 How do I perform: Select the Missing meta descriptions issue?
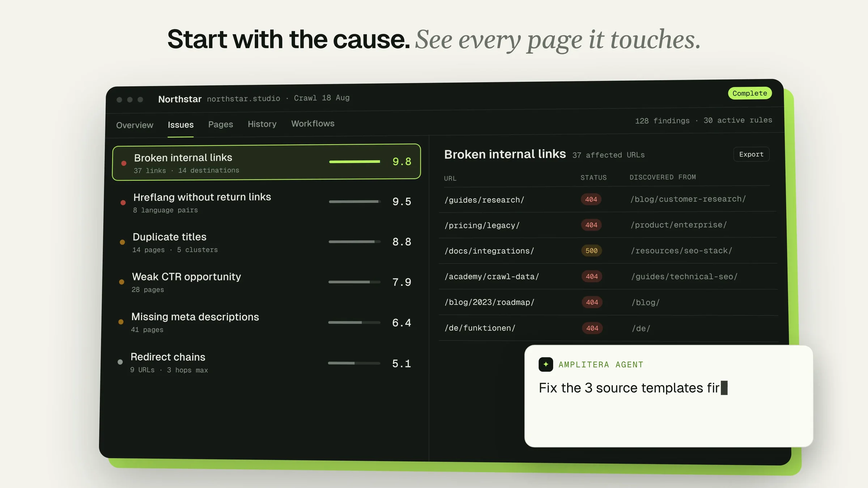265,322
